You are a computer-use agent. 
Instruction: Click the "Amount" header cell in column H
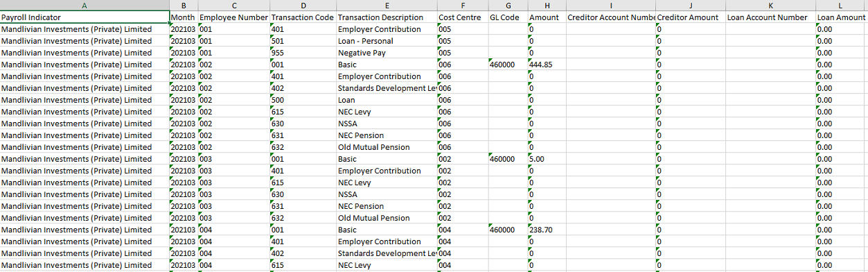[x=547, y=17]
